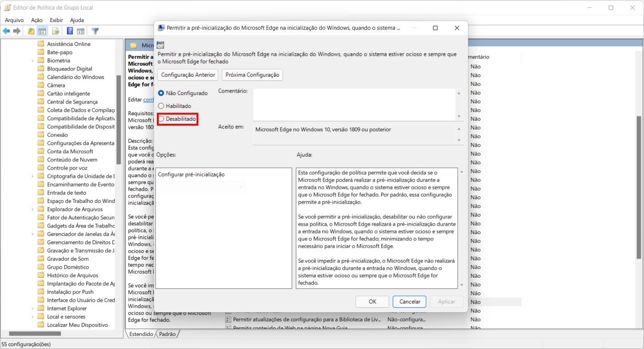Expand the Explorador de Arquivos folder
This screenshot has width=644, height=349.
[x=33, y=209]
